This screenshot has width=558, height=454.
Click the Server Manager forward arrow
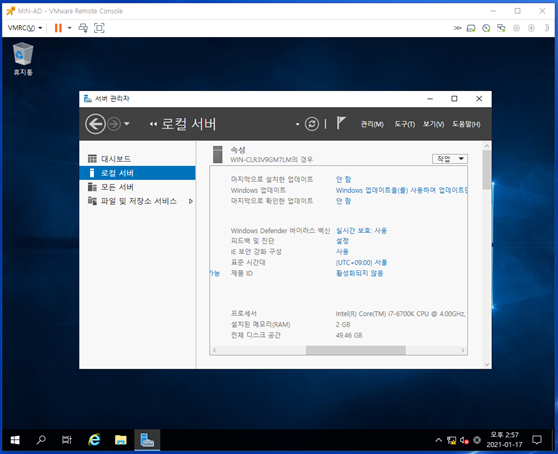click(114, 124)
